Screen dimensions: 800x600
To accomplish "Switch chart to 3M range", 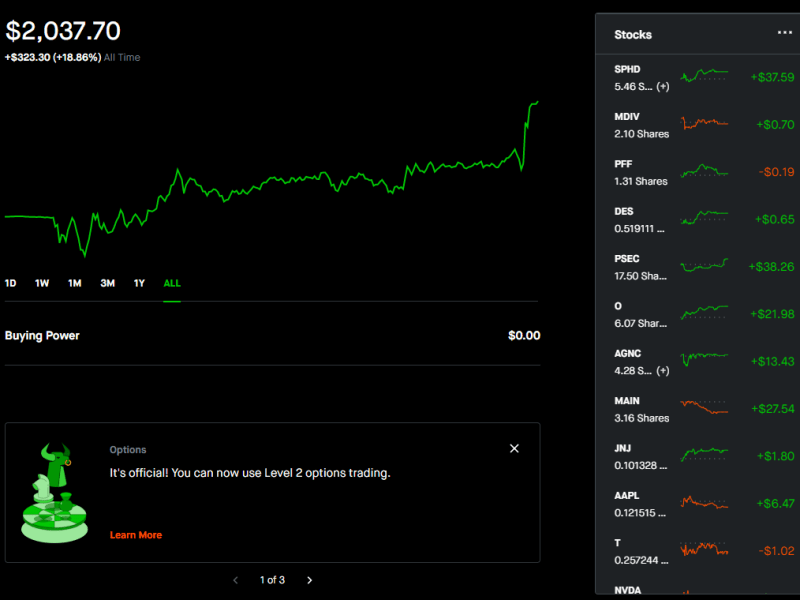I will coord(107,283).
